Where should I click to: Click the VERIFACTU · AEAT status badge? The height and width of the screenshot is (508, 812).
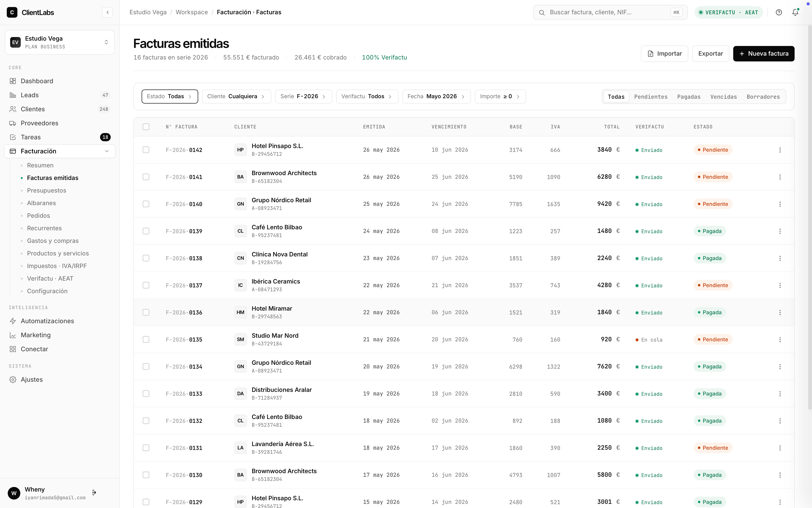click(x=728, y=12)
